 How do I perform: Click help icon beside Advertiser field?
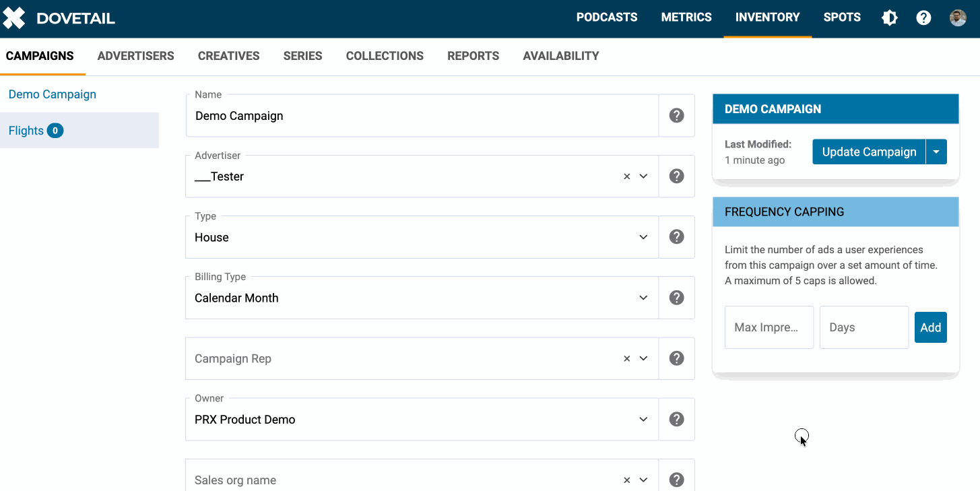[x=676, y=176]
